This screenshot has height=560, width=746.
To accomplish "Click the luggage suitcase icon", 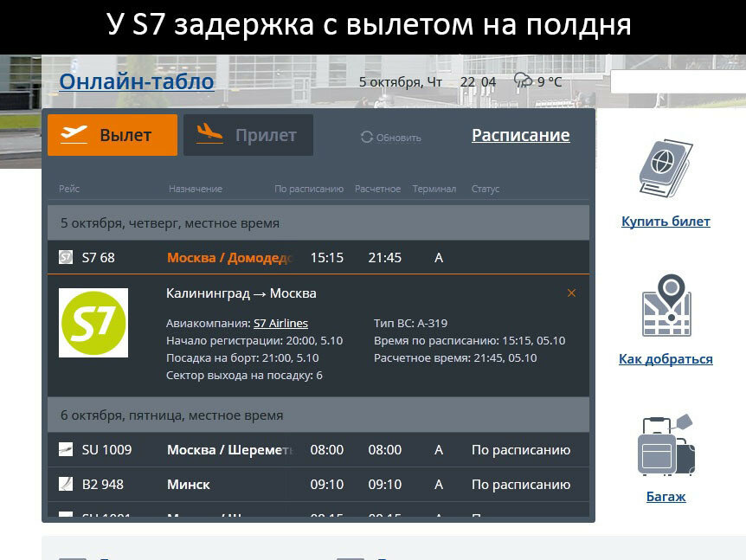I will (x=666, y=445).
